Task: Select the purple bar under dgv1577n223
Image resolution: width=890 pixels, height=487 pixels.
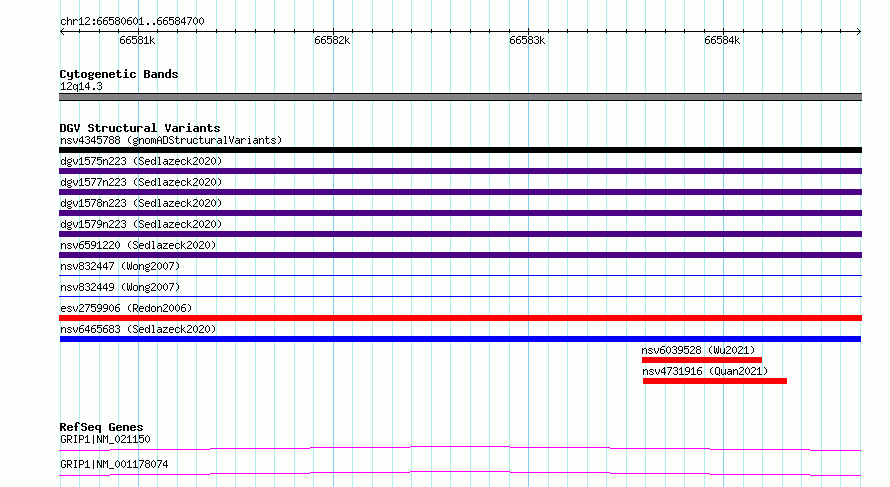Action: (x=460, y=192)
